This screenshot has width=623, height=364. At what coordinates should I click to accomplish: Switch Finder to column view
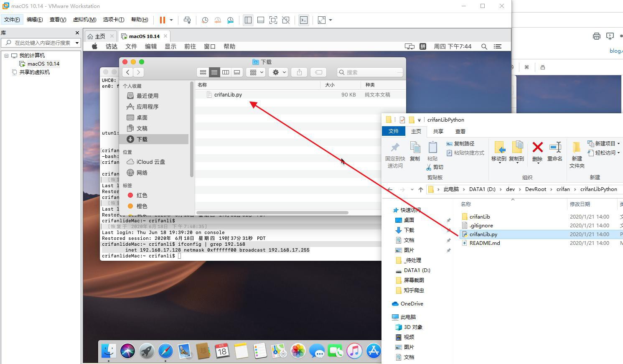tap(226, 72)
